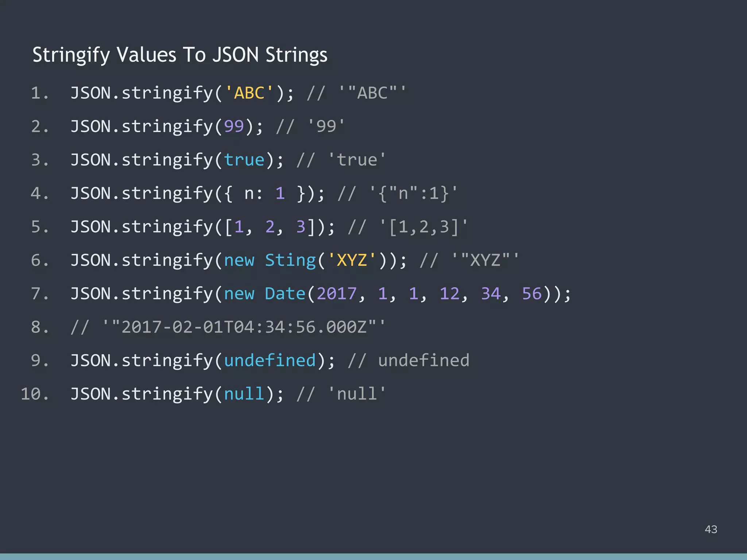The image size is (747, 560).
Task: Click the slide title 'Stringify Values To JSON Strings'
Action: [180, 55]
